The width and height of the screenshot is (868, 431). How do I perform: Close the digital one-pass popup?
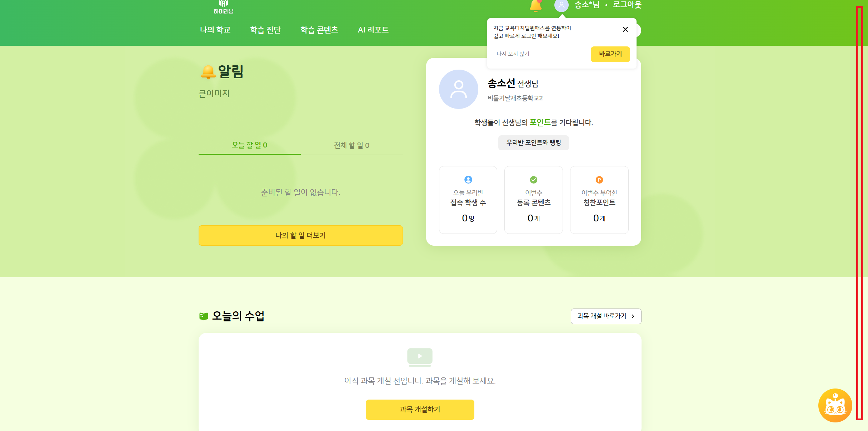pyautogui.click(x=625, y=29)
